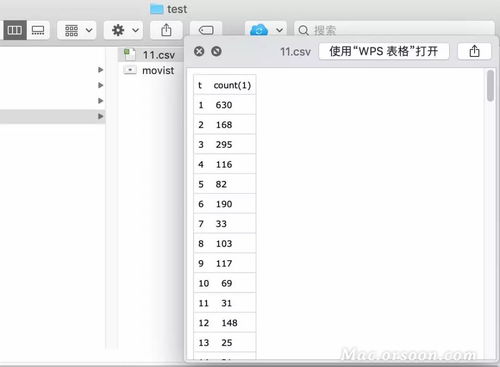Click the edit tags icon
Viewport: 500px width, 367px height.
(x=206, y=30)
